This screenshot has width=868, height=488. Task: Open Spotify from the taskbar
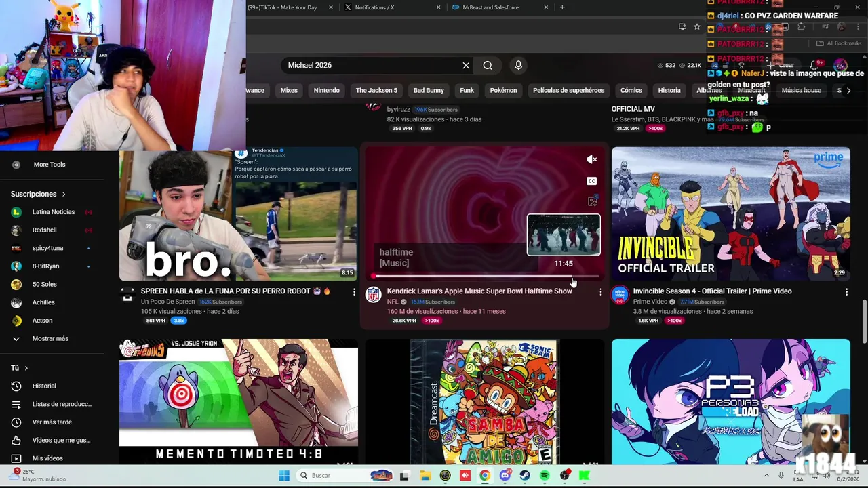tap(545, 475)
